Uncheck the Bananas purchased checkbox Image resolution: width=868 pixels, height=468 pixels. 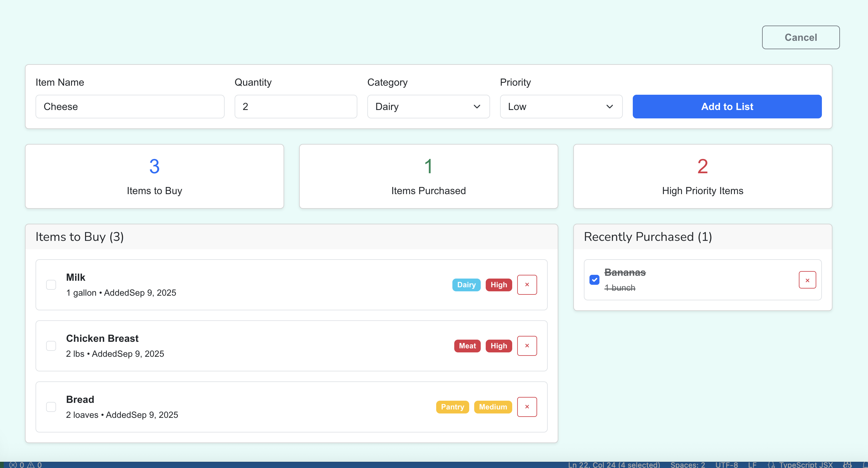(594, 280)
